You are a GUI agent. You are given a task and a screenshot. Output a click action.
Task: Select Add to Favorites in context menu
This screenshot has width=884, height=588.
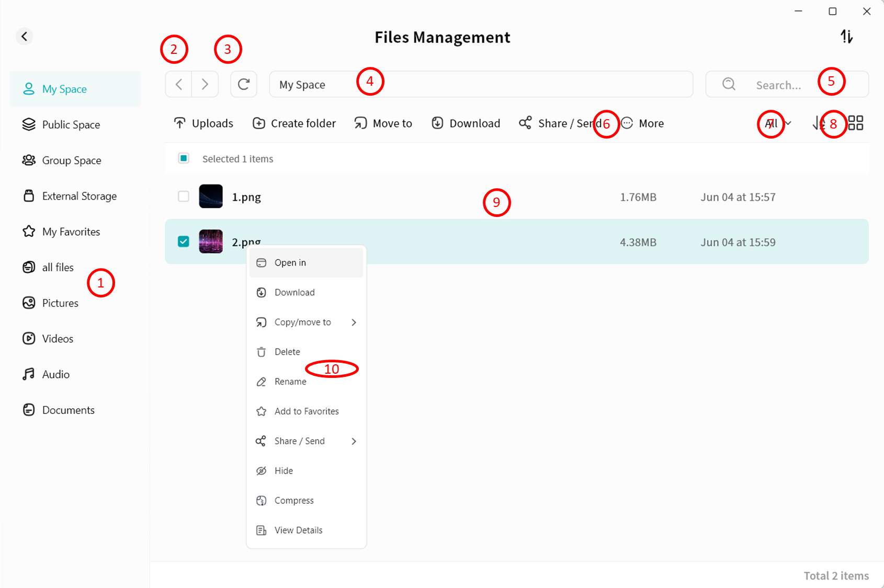[306, 411]
